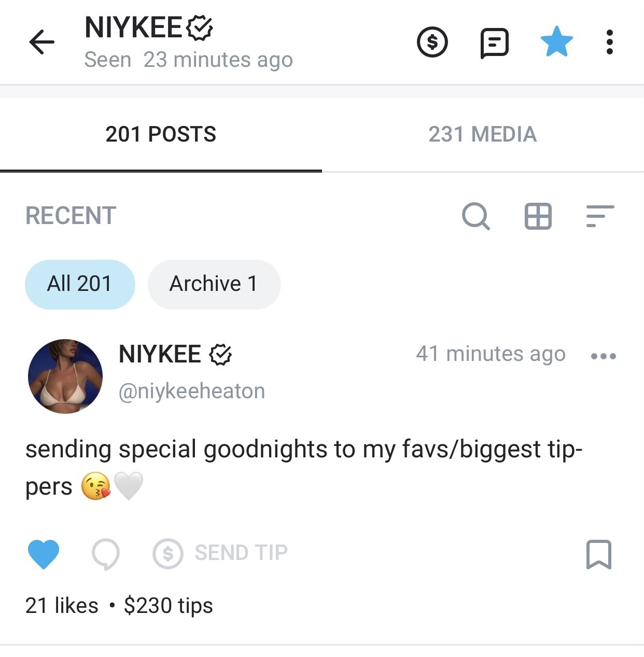
Task: Open the three-dot header menu
Action: 610,42
